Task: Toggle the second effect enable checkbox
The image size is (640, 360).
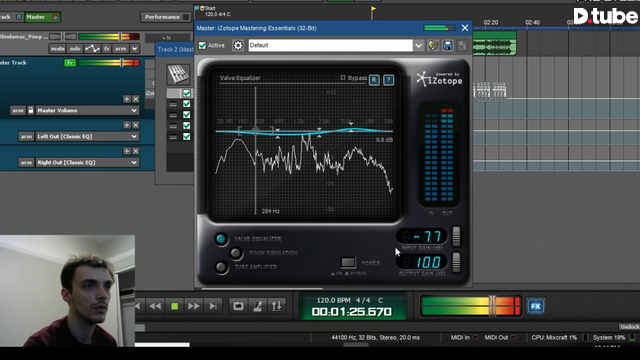Action: tap(187, 104)
